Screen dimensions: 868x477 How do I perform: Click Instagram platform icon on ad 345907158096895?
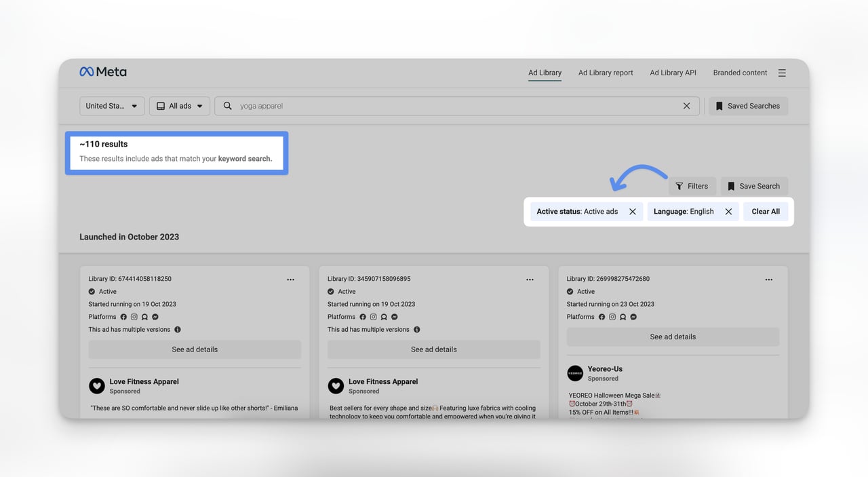(373, 317)
